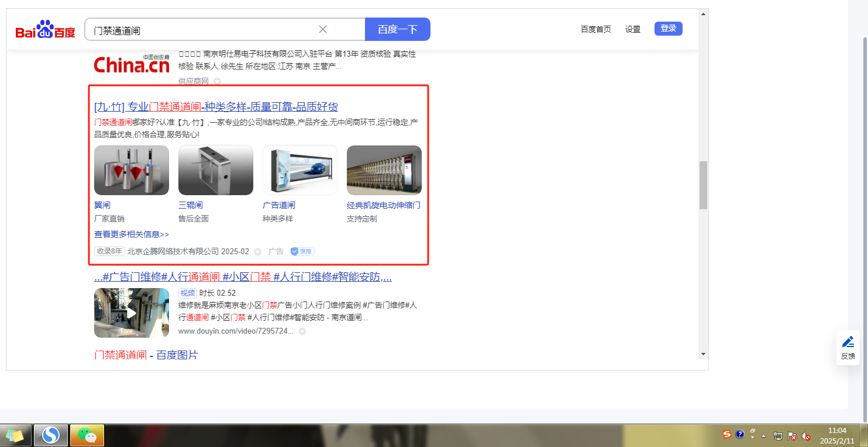Click the 翼闸 product image
Viewport: 868px width, 447px height.
click(132, 170)
